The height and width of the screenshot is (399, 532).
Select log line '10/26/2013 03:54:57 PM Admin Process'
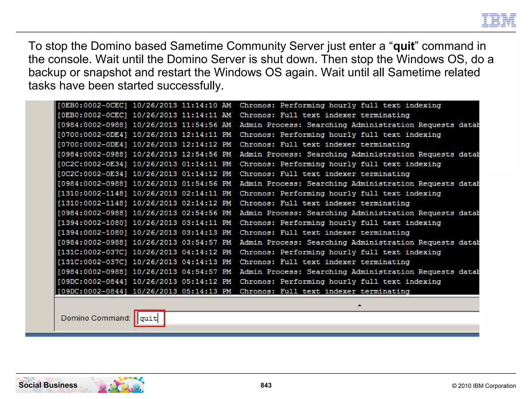point(268,242)
